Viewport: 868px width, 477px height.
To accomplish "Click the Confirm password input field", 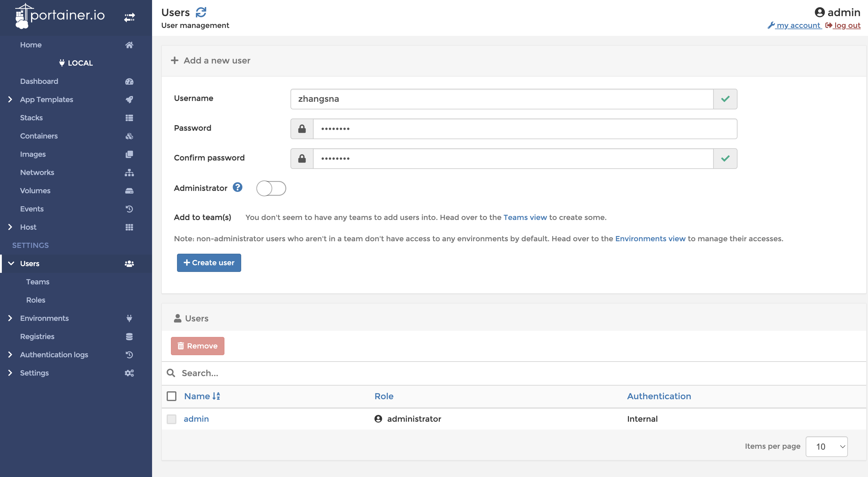I will [513, 159].
